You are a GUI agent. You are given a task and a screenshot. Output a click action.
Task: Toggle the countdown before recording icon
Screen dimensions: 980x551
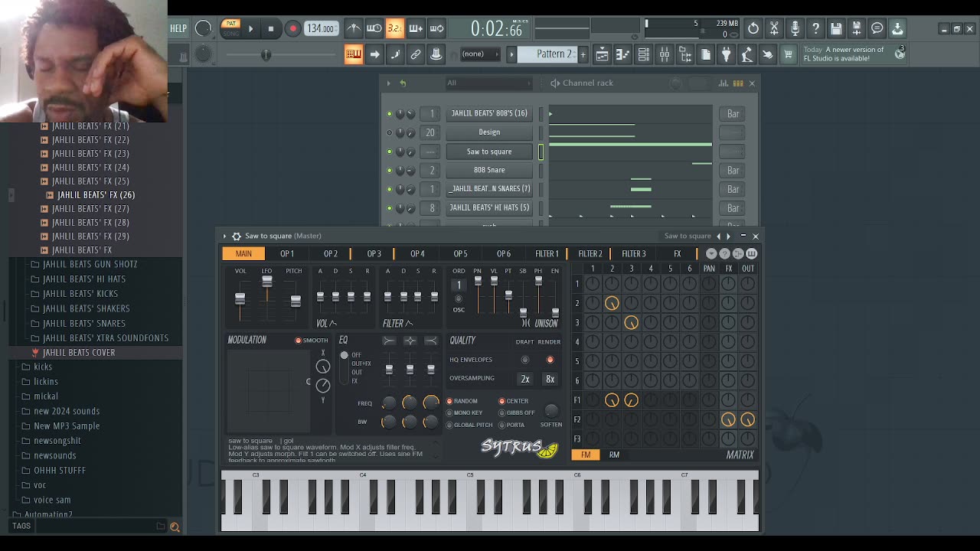[394, 29]
